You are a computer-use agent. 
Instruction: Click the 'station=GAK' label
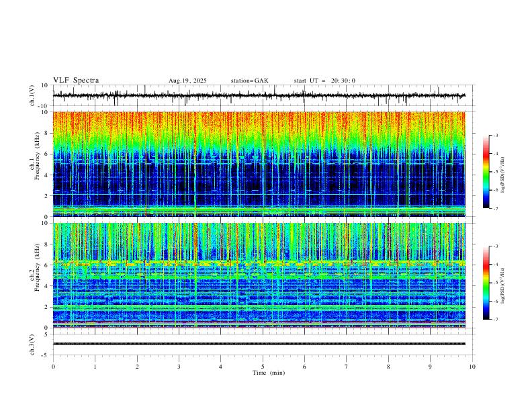[x=249, y=81]
